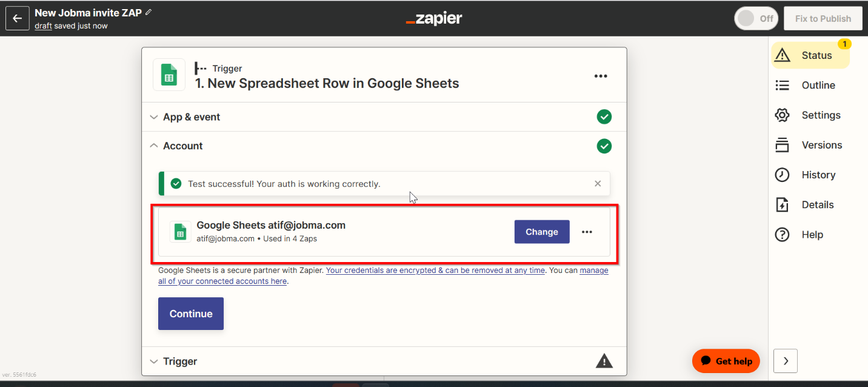Click App & event green checkmark
The width and height of the screenshot is (868, 387).
click(604, 116)
